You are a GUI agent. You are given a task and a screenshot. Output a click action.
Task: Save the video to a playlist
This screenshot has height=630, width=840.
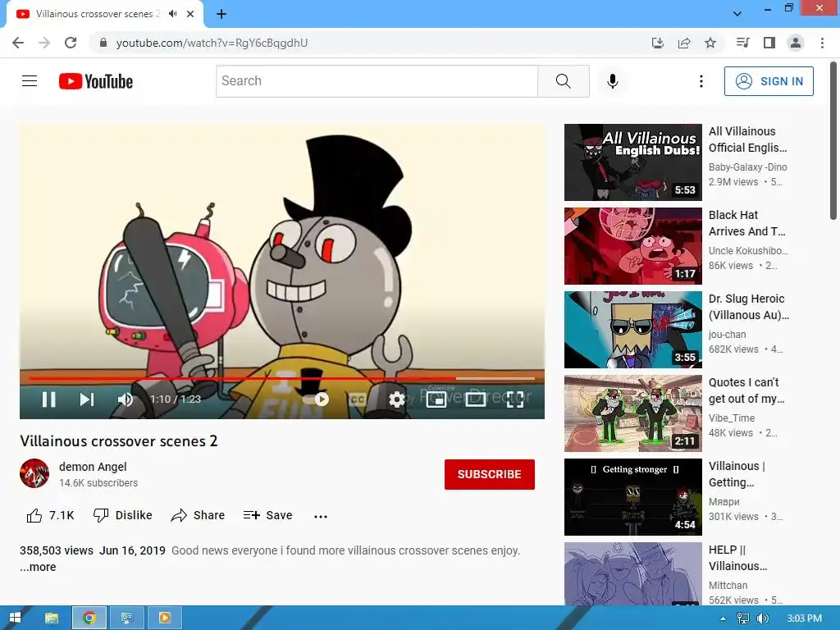[x=268, y=515]
